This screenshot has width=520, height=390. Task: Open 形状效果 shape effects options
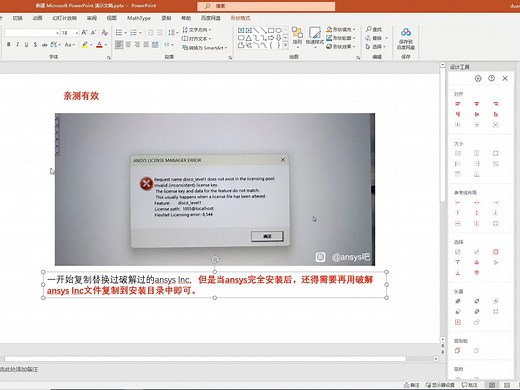pos(341,47)
